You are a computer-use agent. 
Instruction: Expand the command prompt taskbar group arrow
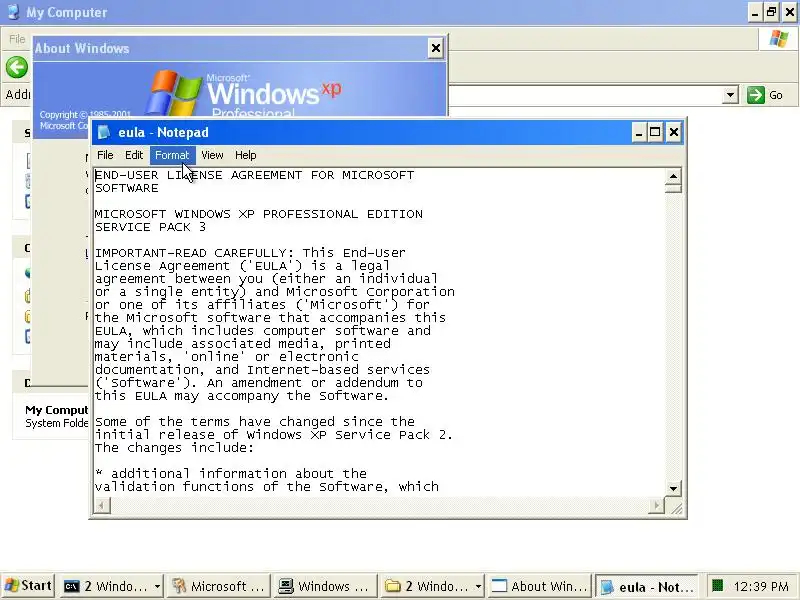pyautogui.click(x=157, y=586)
